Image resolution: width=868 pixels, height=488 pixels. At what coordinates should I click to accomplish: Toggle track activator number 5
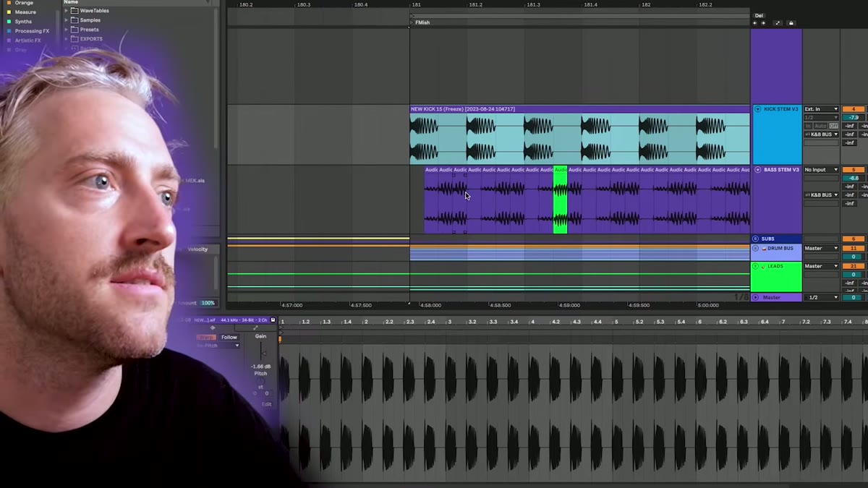coord(854,170)
